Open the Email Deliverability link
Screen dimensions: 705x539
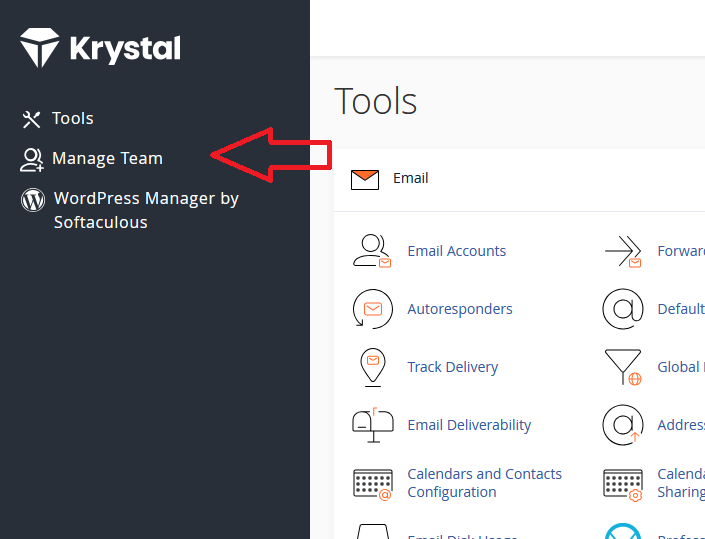[469, 425]
